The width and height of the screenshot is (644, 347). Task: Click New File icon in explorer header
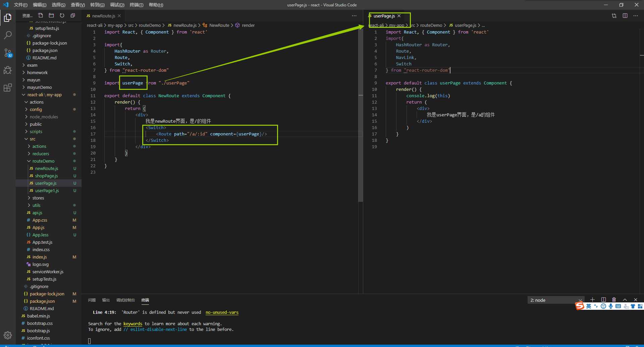click(x=41, y=15)
